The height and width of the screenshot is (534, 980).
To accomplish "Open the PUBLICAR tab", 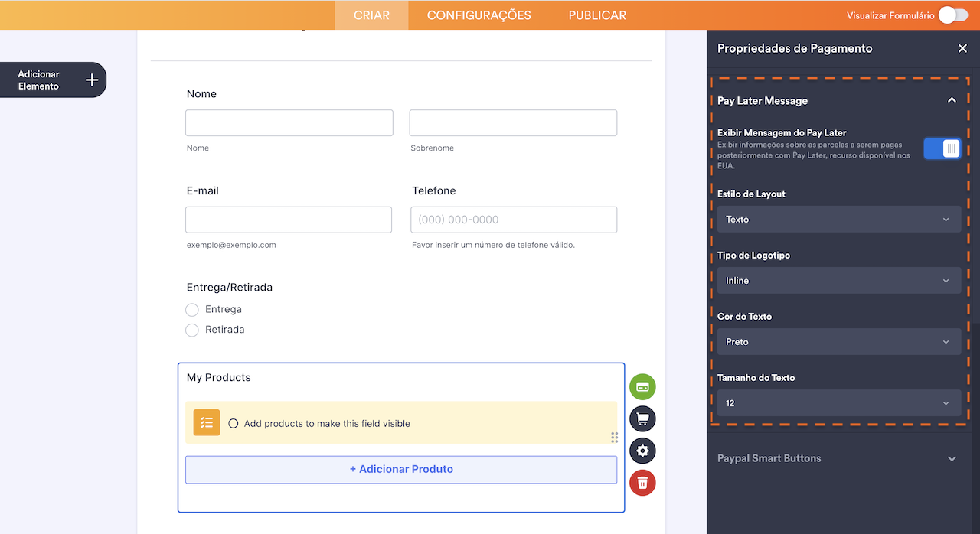I will pyautogui.click(x=596, y=15).
